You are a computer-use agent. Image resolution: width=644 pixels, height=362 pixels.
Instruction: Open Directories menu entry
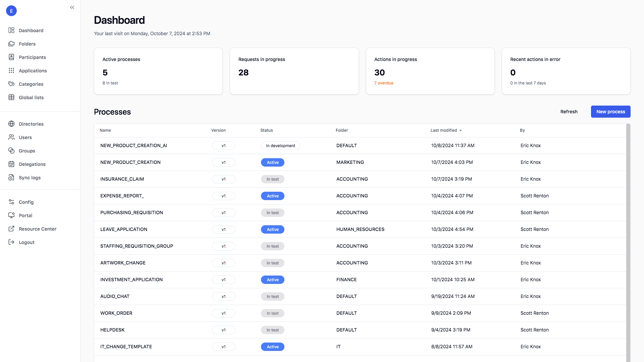(x=31, y=124)
